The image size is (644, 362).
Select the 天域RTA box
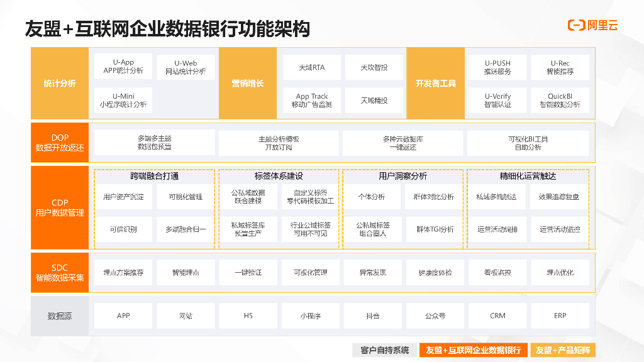click(312, 67)
